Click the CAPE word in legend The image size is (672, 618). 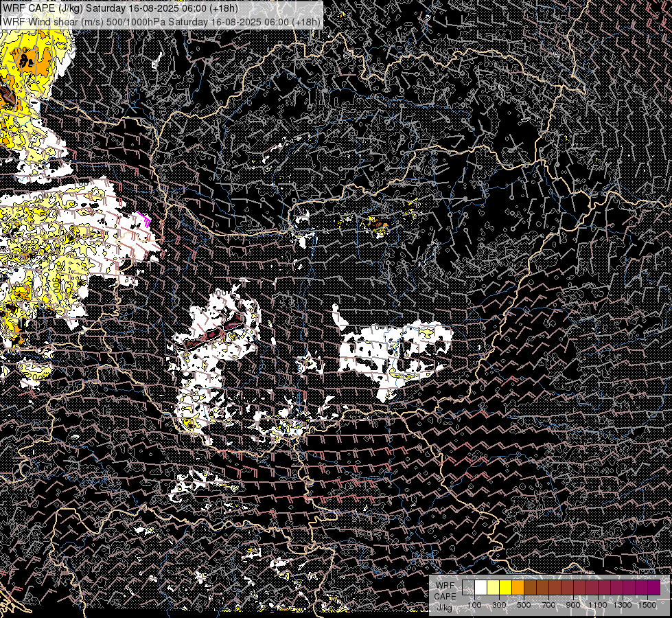[x=445, y=597]
